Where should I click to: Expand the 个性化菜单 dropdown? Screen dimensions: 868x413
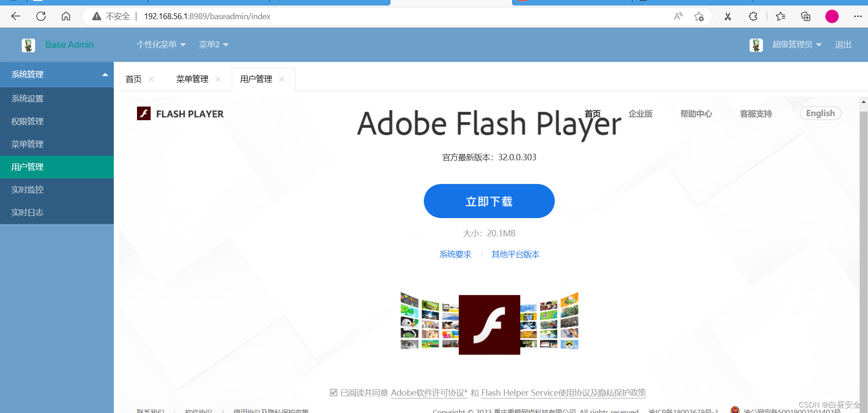pos(161,45)
